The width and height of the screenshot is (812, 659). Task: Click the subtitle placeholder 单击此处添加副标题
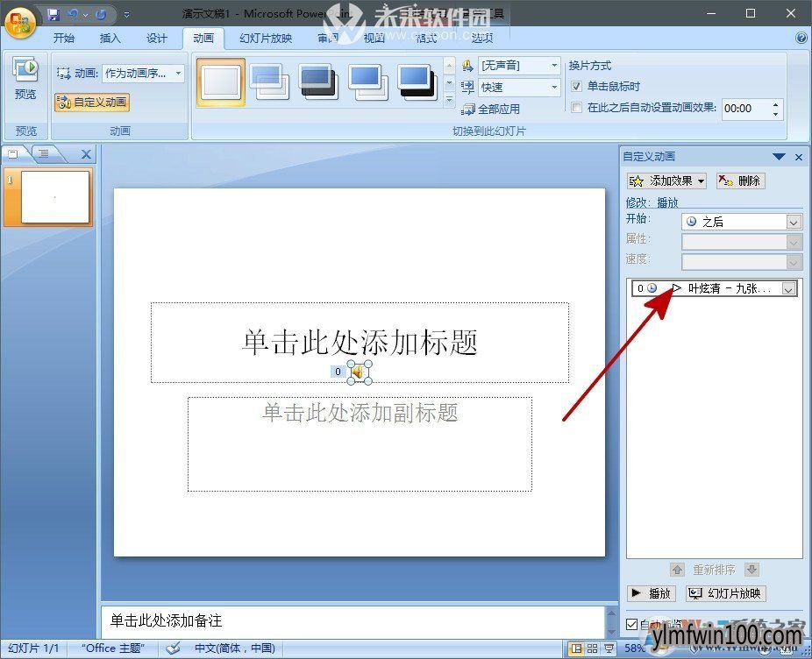[360, 443]
